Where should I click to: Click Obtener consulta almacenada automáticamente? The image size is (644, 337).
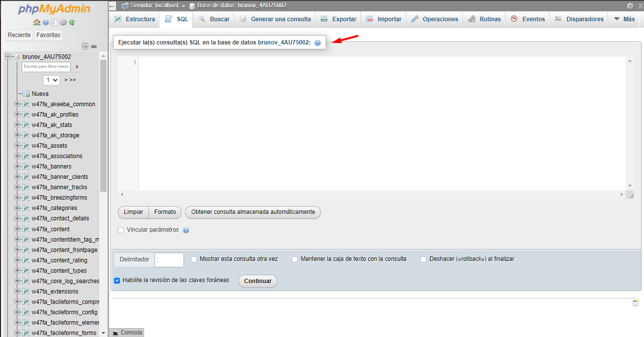coord(253,212)
